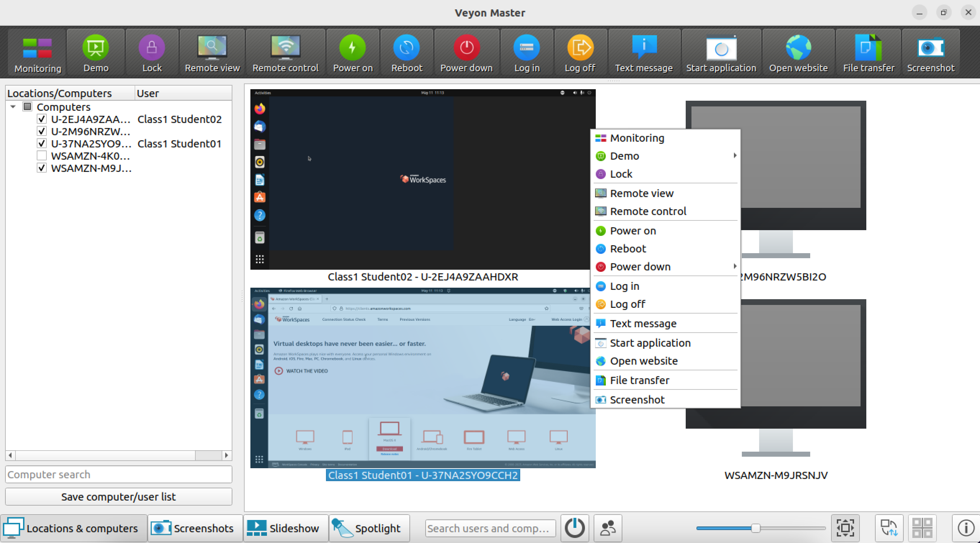Choose Remote view in the context menu
The width and height of the screenshot is (980, 543).
click(641, 193)
